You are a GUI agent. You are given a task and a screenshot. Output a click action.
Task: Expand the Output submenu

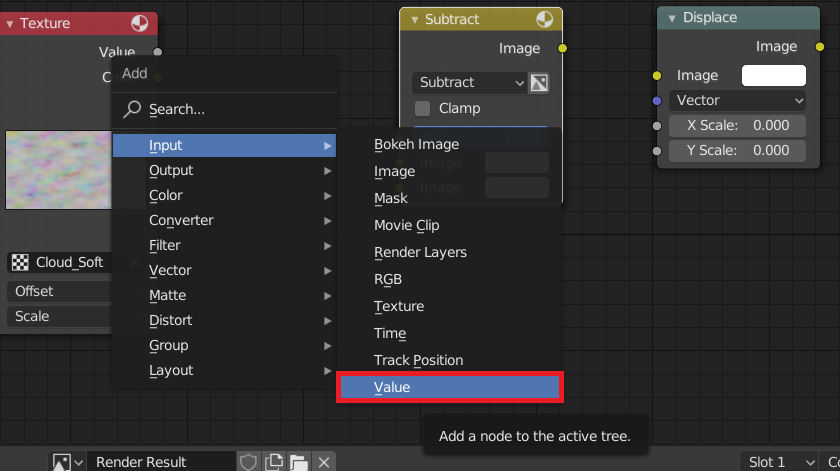pyautogui.click(x=224, y=170)
